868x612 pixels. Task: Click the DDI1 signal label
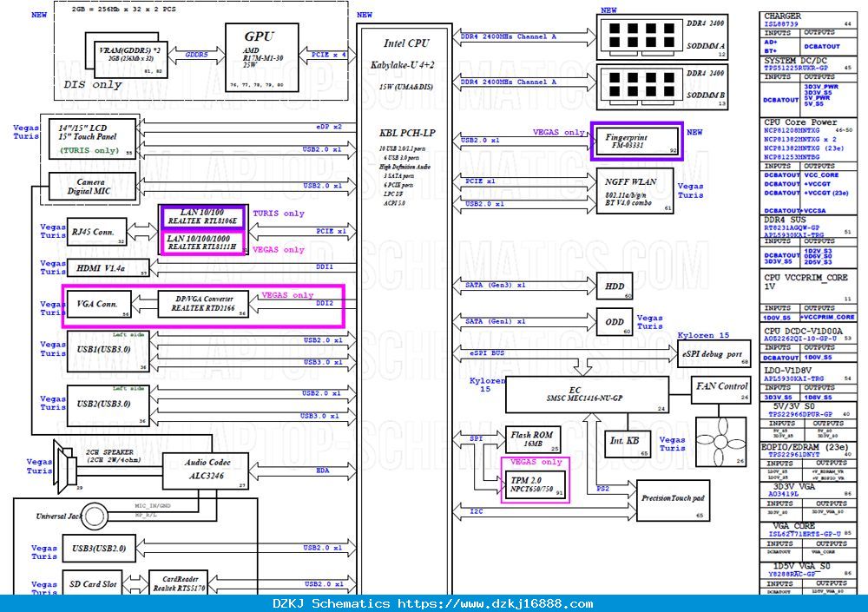(325, 267)
